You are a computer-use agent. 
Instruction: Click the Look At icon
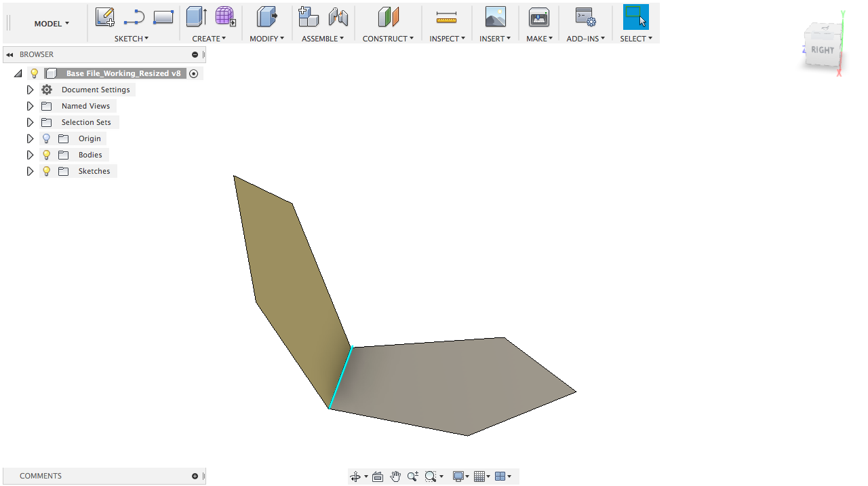click(378, 476)
